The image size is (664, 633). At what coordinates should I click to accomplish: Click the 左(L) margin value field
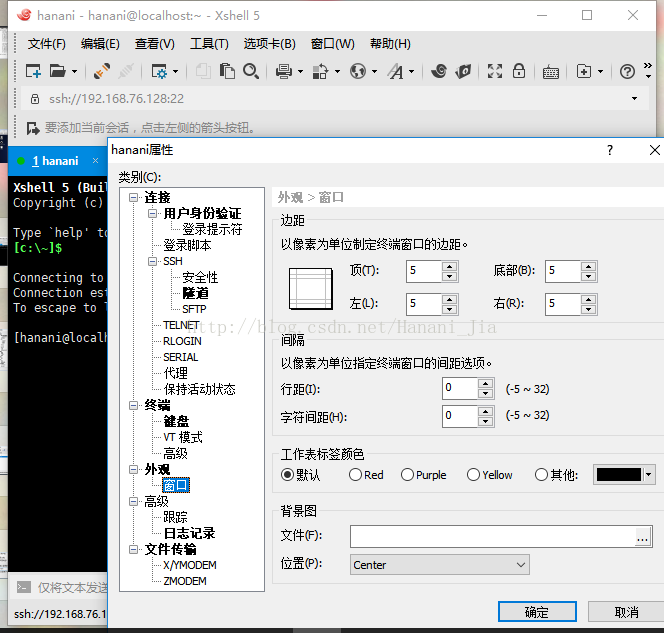(423, 304)
